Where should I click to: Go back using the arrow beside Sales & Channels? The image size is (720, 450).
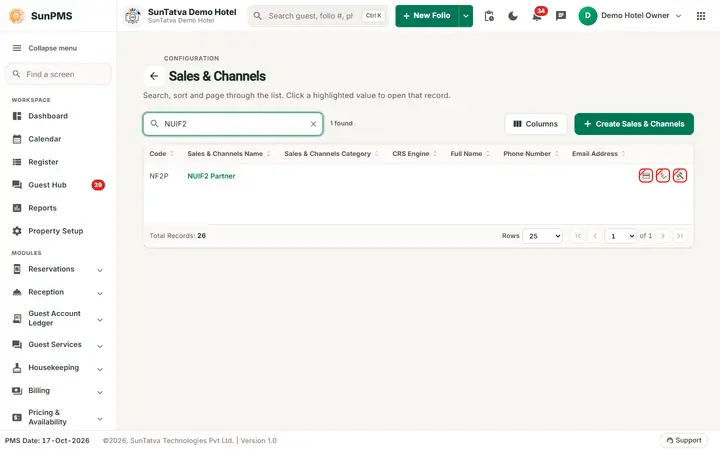(154, 76)
